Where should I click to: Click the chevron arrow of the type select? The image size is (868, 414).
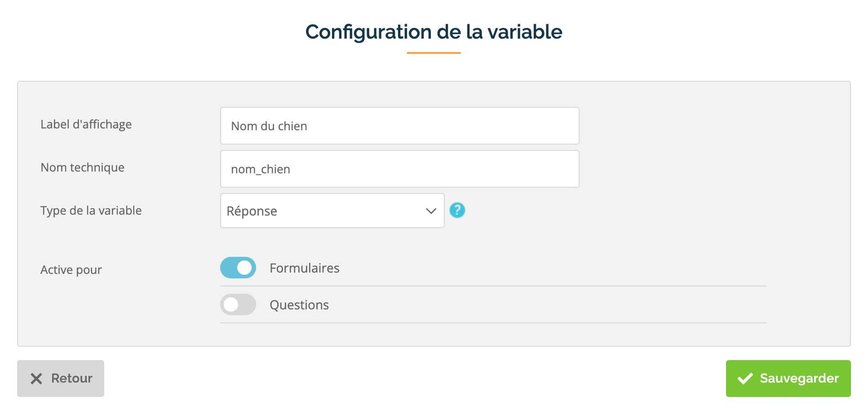(431, 211)
